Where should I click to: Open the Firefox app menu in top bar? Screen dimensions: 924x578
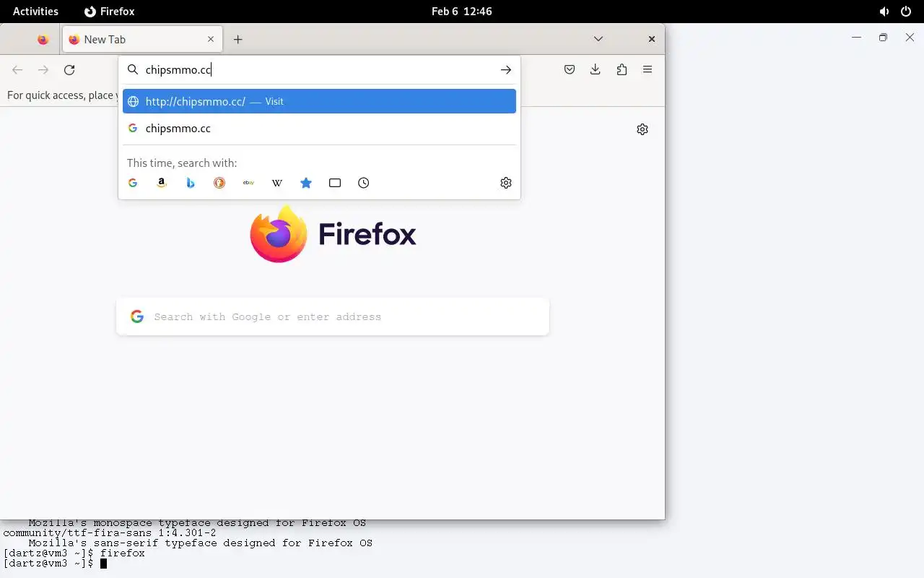(110, 12)
